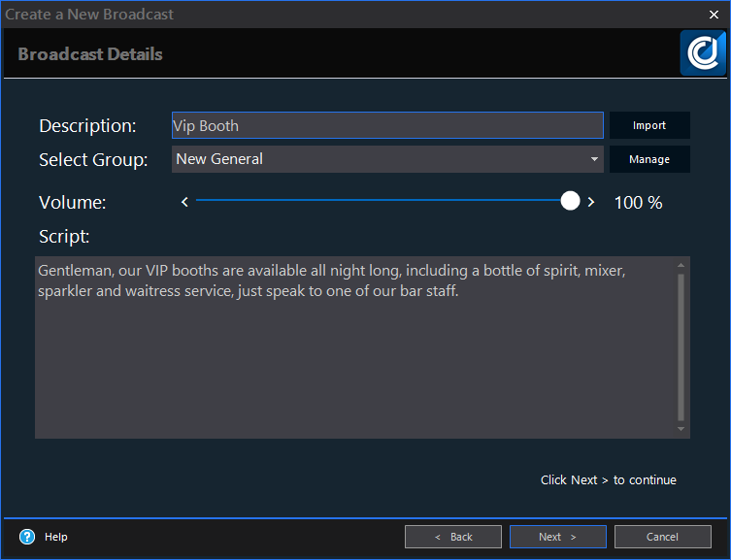Viewport: 731px width, 560px height.
Task: Click the volume increase right arrow
Action: click(x=590, y=202)
